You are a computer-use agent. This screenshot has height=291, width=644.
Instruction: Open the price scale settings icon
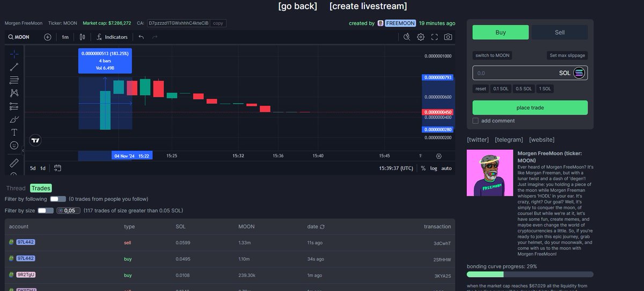[438, 156]
